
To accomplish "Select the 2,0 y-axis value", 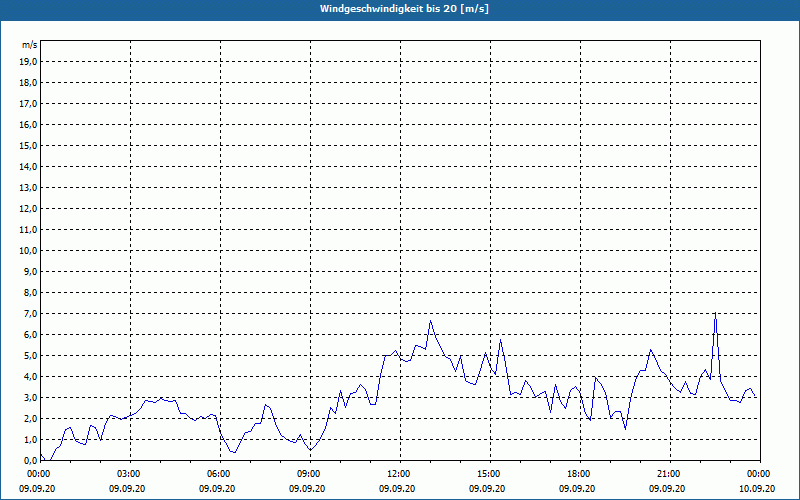I will pyautogui.click(x=30, y=418).
